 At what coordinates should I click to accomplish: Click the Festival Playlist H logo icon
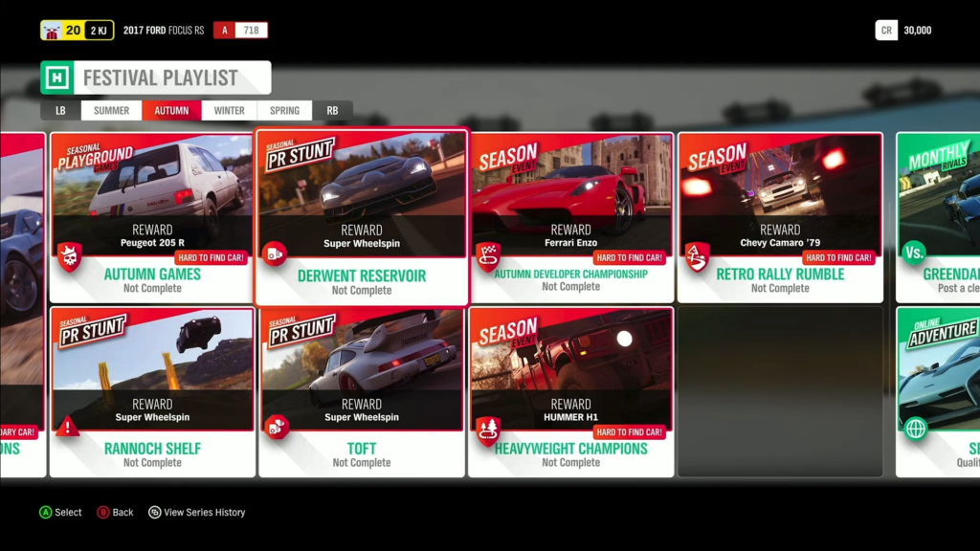[x=56, y=77]
